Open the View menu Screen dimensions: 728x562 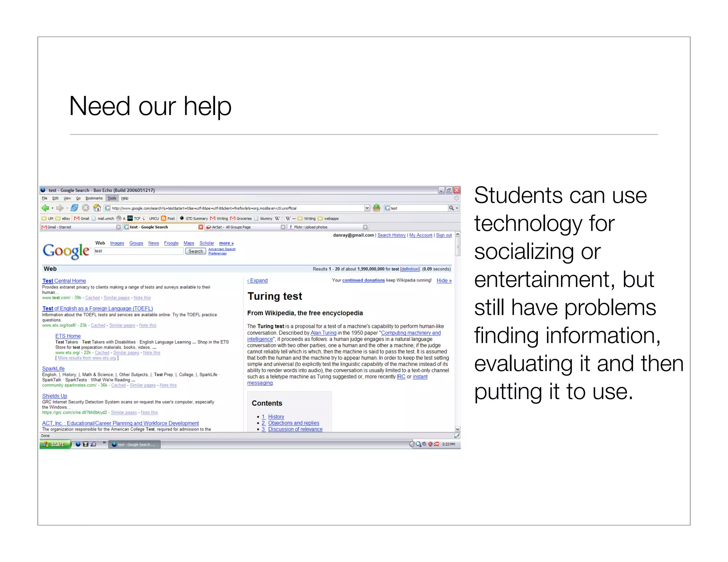(x=67, y=199)
